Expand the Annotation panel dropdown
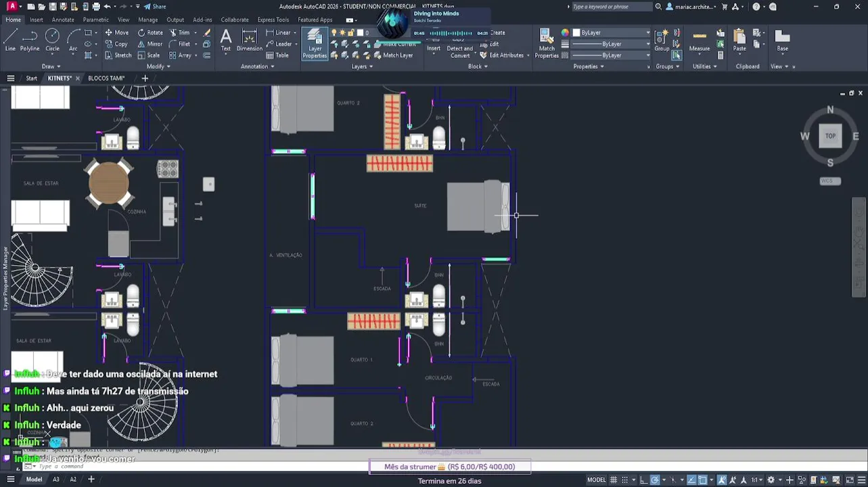 pyautogui.click(x=257, y=66)
